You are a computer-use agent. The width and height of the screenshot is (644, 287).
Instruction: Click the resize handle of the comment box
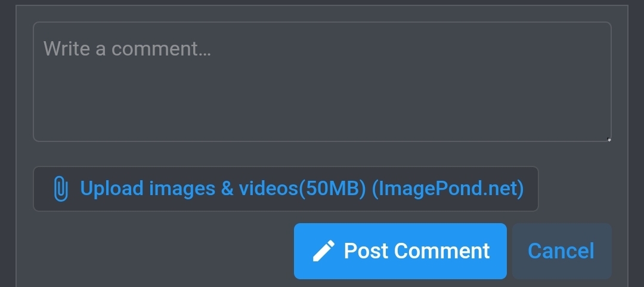(x=609, y=140)
